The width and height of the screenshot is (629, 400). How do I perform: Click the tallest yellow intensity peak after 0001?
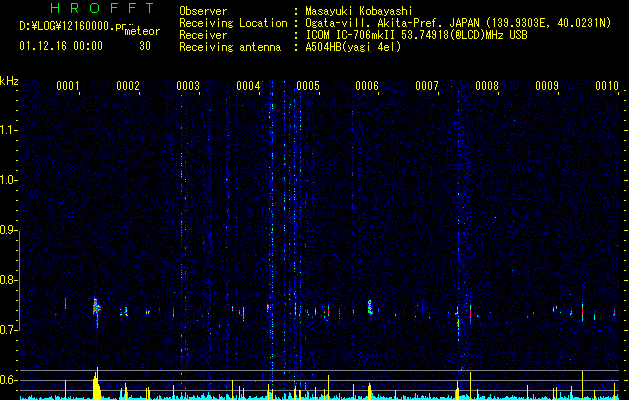pos(96,383)
